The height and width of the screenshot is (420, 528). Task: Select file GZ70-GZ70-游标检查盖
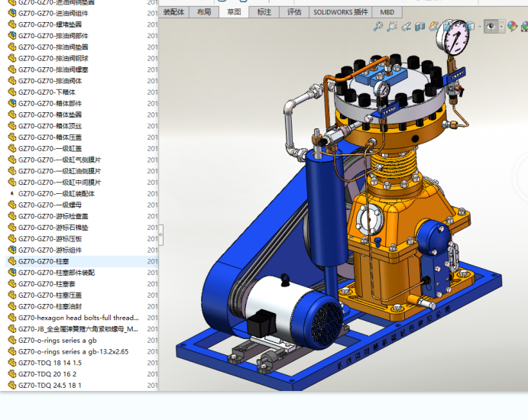click(53, 216)
